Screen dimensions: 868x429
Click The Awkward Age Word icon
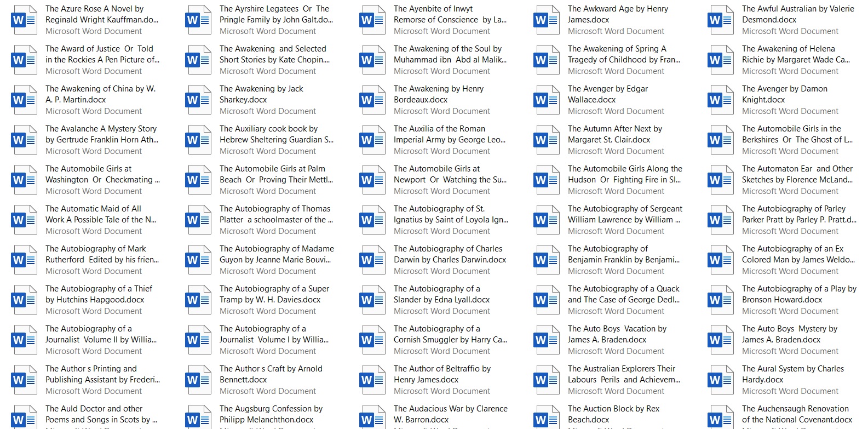tap(546, 20)
